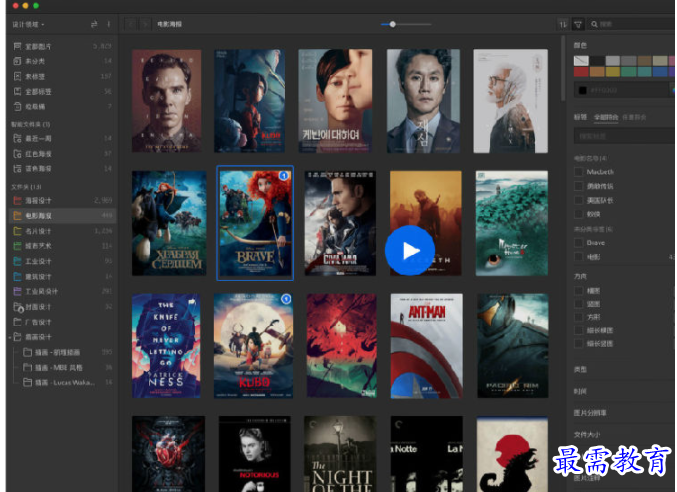Image resolution: width=677 pixels, height=492 pixels.
Task: Select the teal 工业设计 folder
Action: [62, 261]
